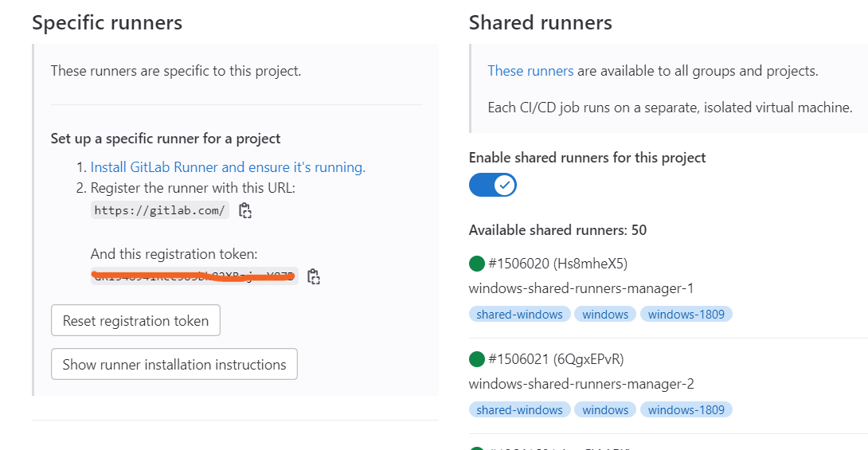Select the windows tag under runners-manager-1
Viewport: 868px width, 450px height.
(x=605, y=314)
